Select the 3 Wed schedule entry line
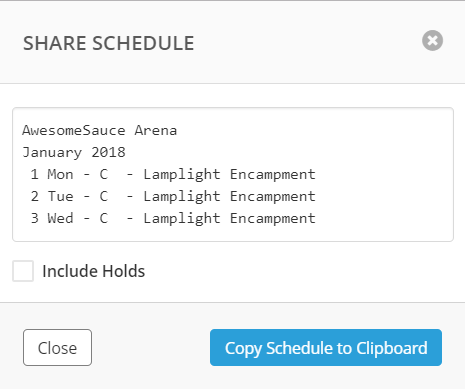This screenshot has width=465, height=389. click(173, 218)
